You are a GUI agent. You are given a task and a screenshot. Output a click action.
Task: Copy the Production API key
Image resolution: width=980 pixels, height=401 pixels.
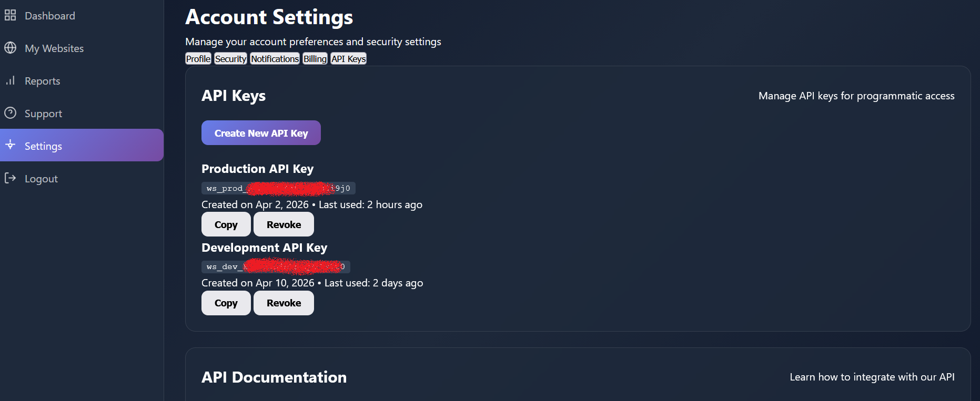click(226, 224)
